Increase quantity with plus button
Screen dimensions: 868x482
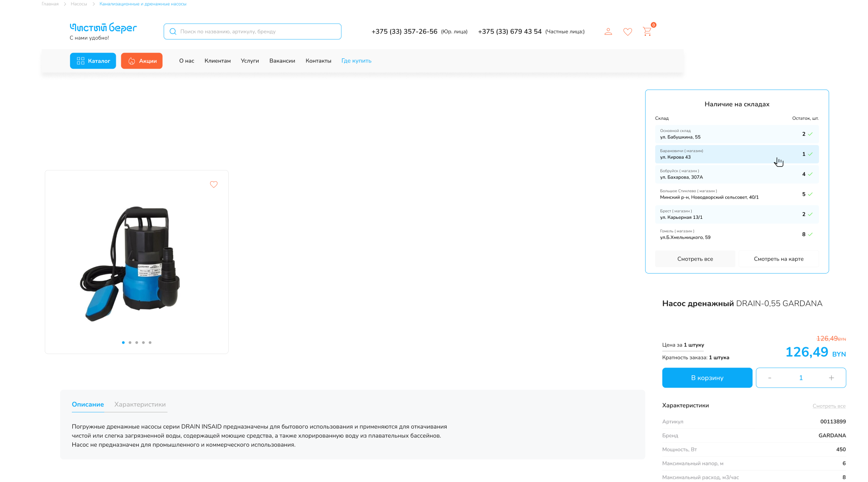831,378
